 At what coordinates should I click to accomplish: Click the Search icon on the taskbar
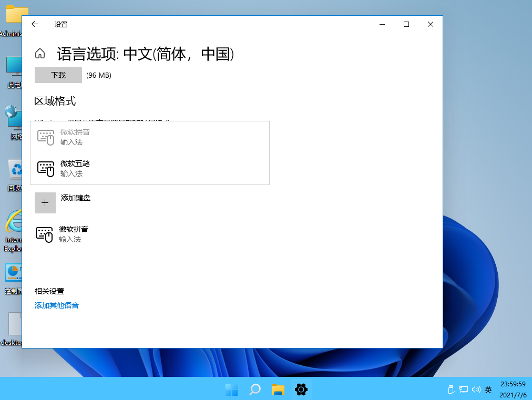[x=254, y=389]
